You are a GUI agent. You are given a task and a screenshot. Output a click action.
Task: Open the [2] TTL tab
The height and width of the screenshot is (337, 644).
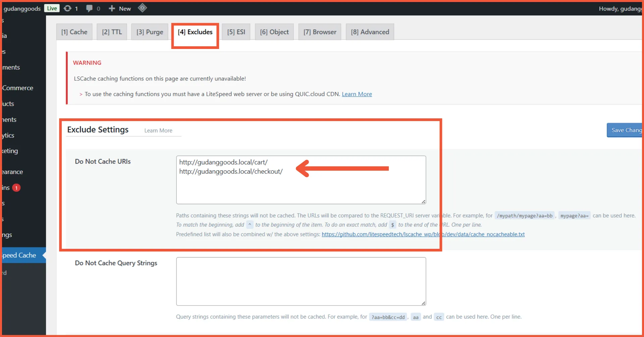111,32
